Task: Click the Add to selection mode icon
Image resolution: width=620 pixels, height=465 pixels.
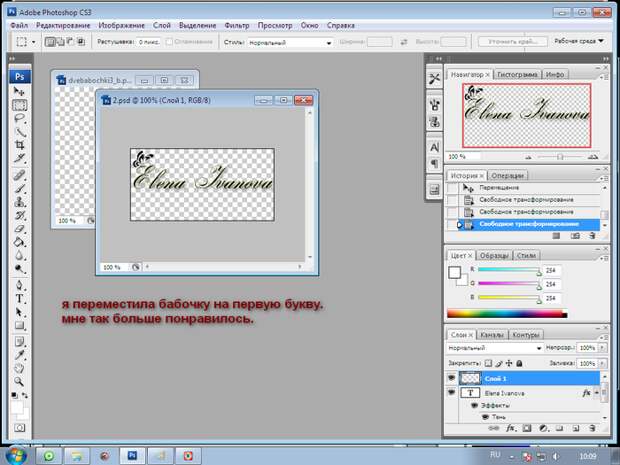Action: [x=60, y=42]
